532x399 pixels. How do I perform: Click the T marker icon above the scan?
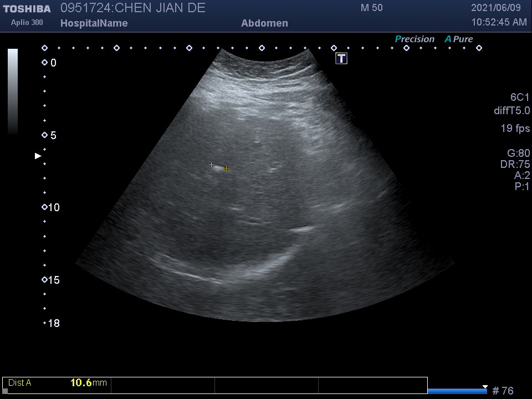pyautogui.click(x=341, y=58)
